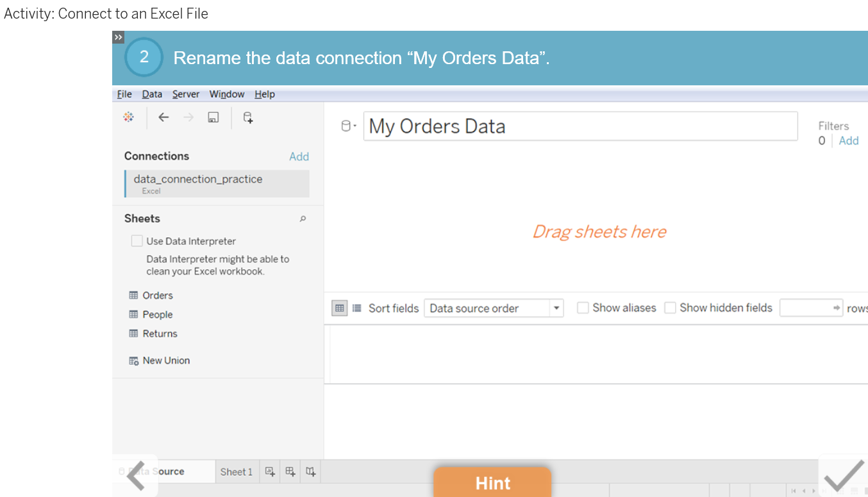
Task: Open the Sort fields dropdown arrow
Action: 556,308
